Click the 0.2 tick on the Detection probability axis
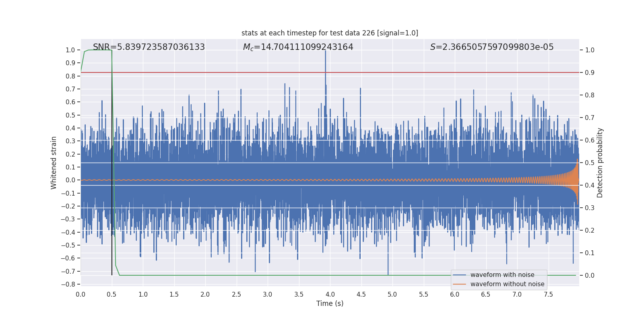Image resolution: width=644 pixels, height=322 pixels. pos(590,230)
